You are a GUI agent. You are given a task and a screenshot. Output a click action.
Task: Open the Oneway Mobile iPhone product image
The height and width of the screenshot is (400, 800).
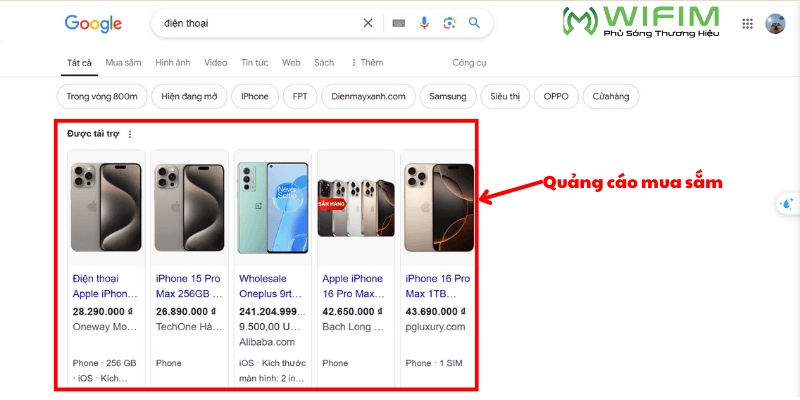coord(106,208)
